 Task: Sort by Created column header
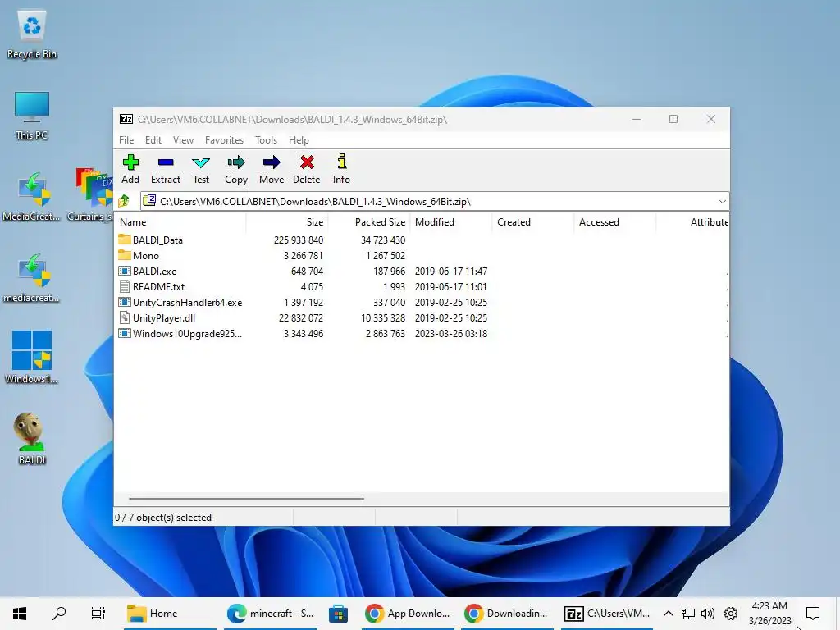point(533,221)
